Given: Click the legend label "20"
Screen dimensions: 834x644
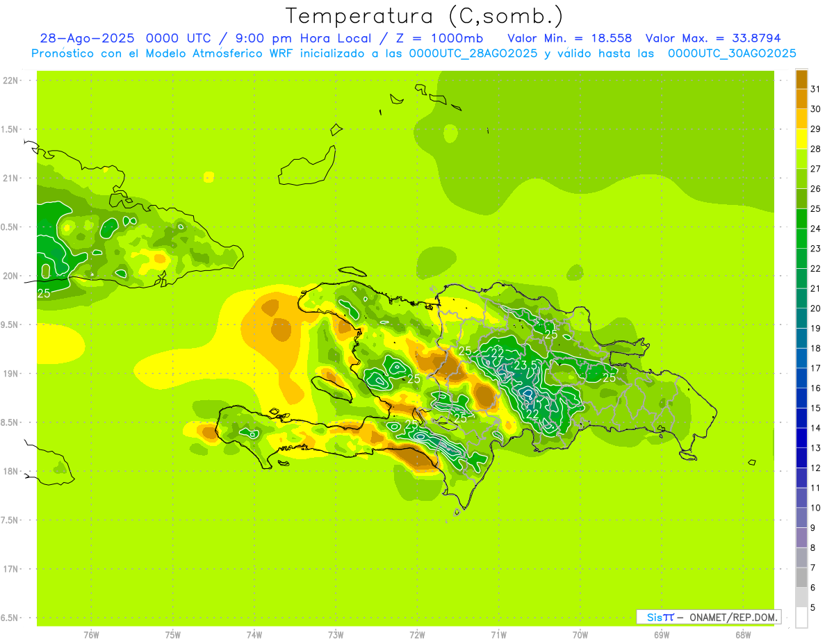Looking at the screenshot, I should click(x=816, y=308).
